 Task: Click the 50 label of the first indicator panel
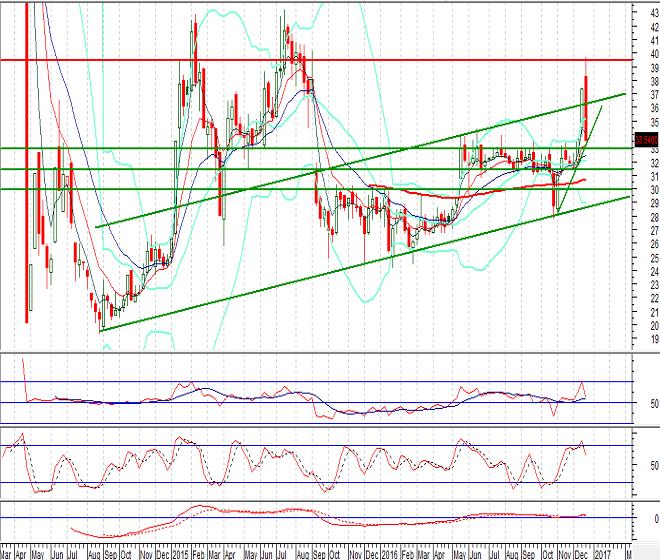[x=655, y=404]
